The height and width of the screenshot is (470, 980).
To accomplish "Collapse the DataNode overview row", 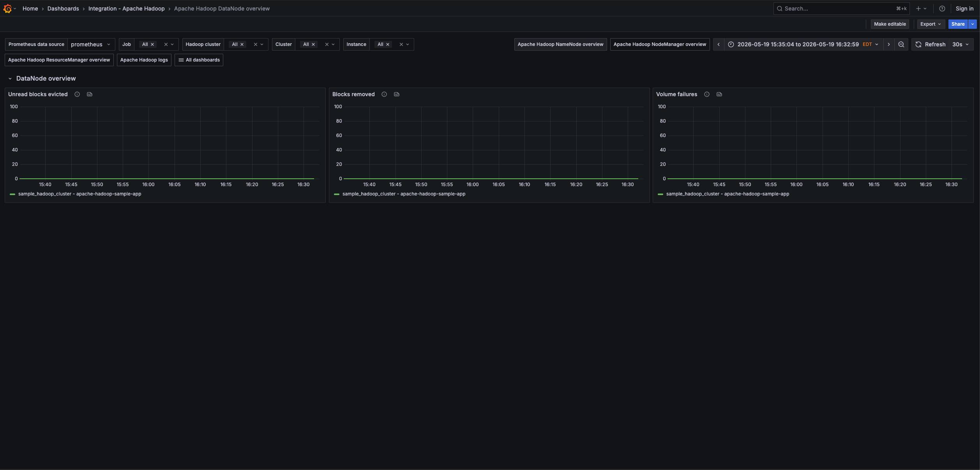I will [x=10, y=79].
